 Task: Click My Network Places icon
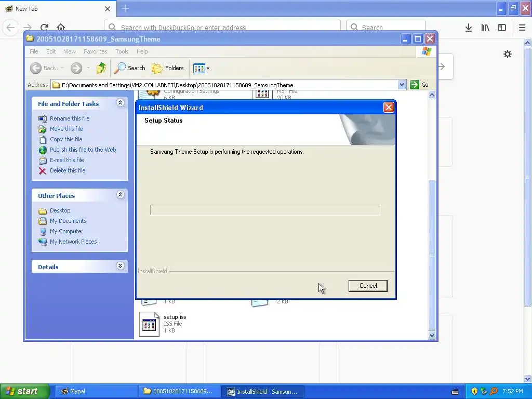(43, 242)
